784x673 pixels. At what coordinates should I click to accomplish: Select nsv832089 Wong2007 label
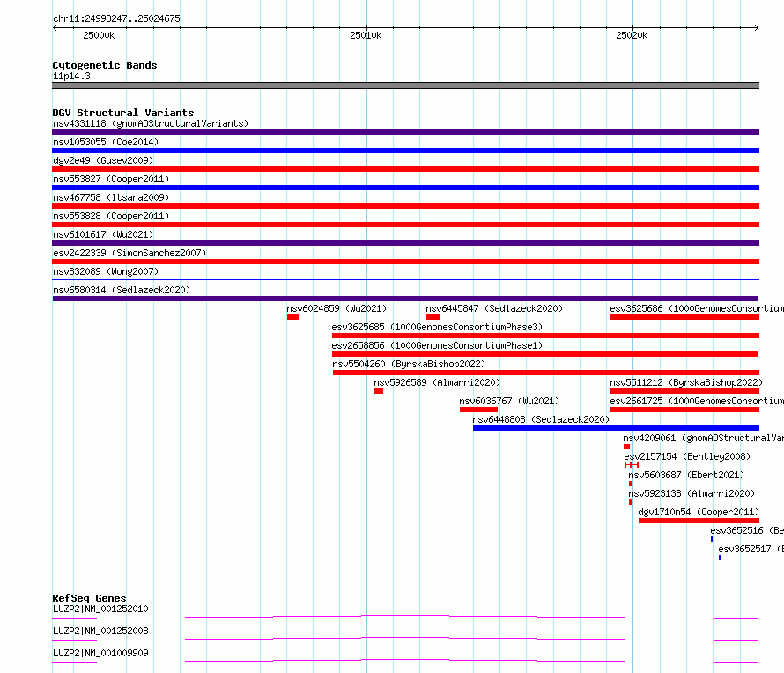click(x=106, y=271)
